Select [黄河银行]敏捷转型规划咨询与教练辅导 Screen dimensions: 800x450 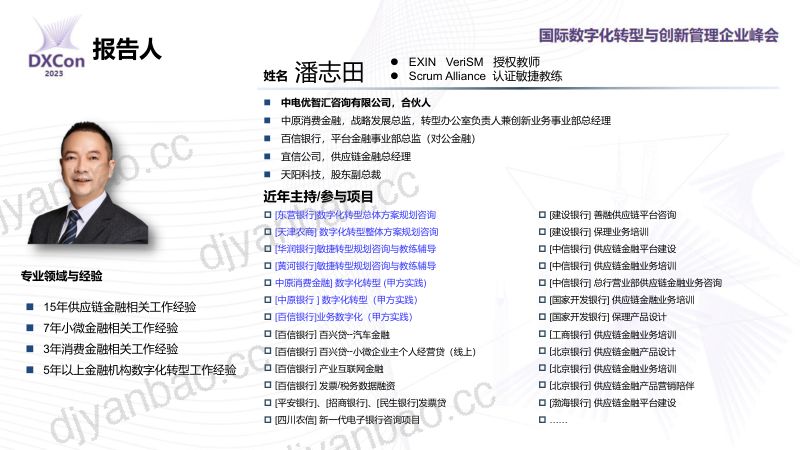click(x=355, y=266)
